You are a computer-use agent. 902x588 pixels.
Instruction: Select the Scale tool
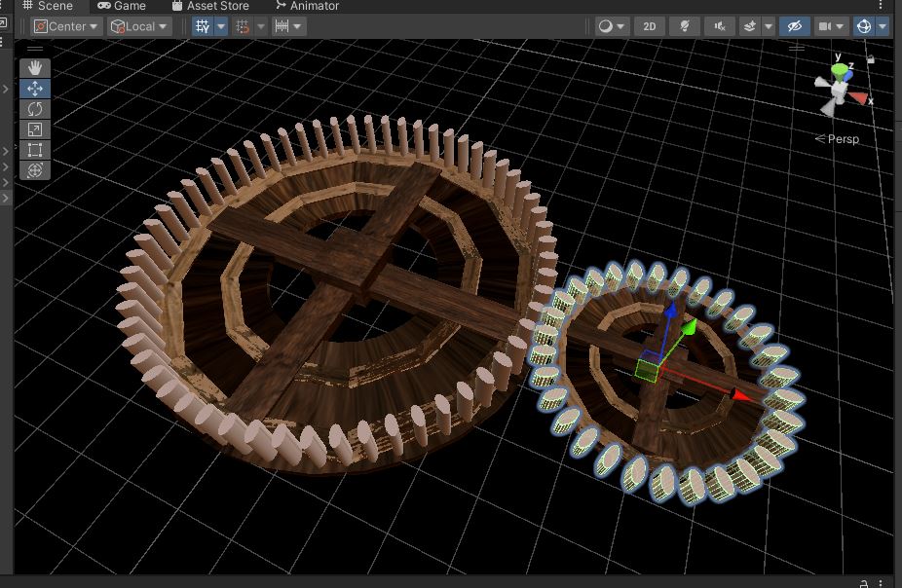(x=35, y=129)
